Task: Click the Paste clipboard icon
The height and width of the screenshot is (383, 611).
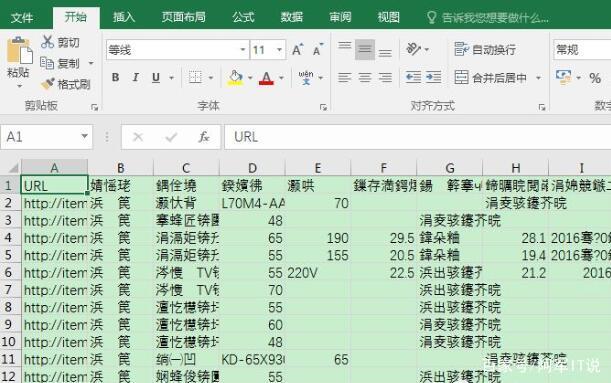Action: pos(19,51)
